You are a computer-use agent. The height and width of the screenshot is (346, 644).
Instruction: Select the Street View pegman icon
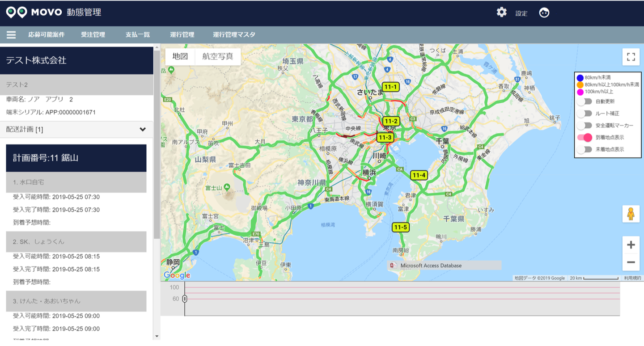click(631, 214)
